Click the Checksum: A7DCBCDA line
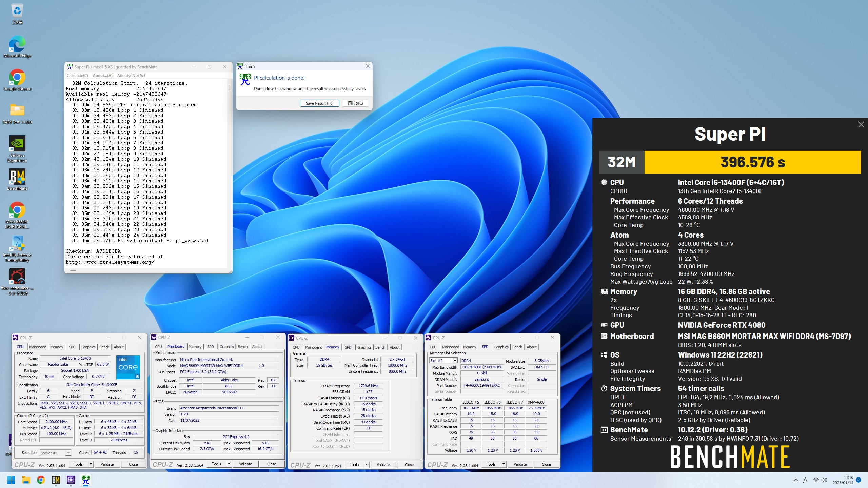The width and height of the screenshot is (868, 488). 93,251
